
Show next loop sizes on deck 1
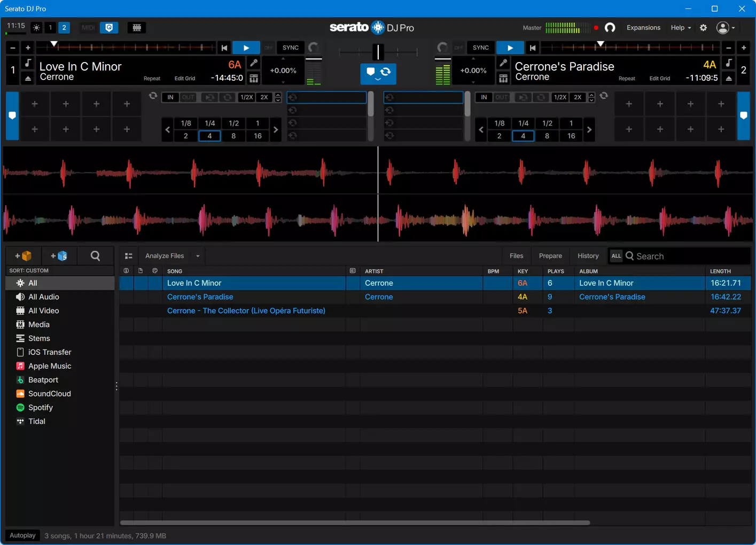[276, 130]
